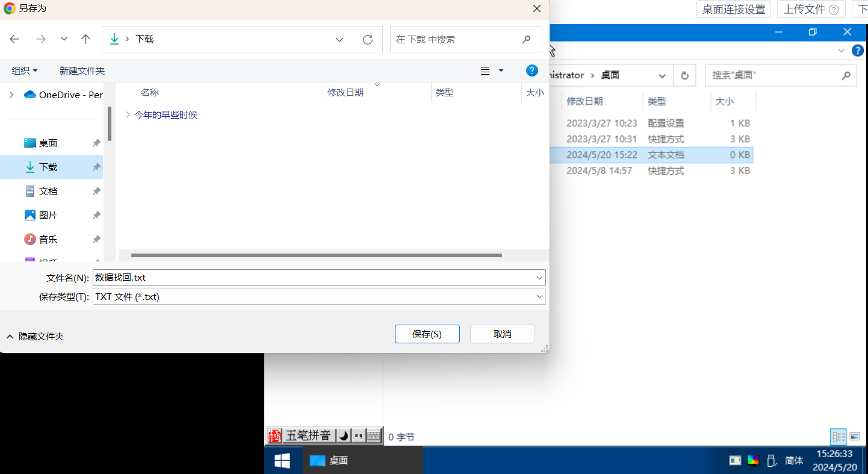The width and height of the screenshot is (868, 474).
Task: Click the 取消 button
Action: pos(502,334)
